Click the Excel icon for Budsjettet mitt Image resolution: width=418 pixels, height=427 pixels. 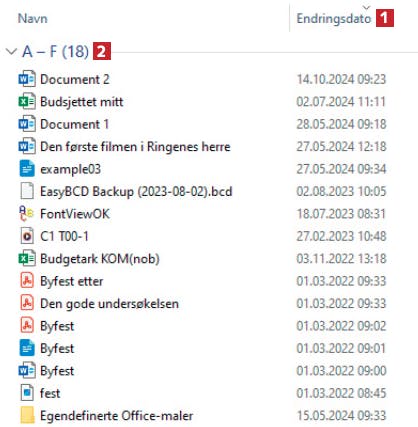coord(27,102)
